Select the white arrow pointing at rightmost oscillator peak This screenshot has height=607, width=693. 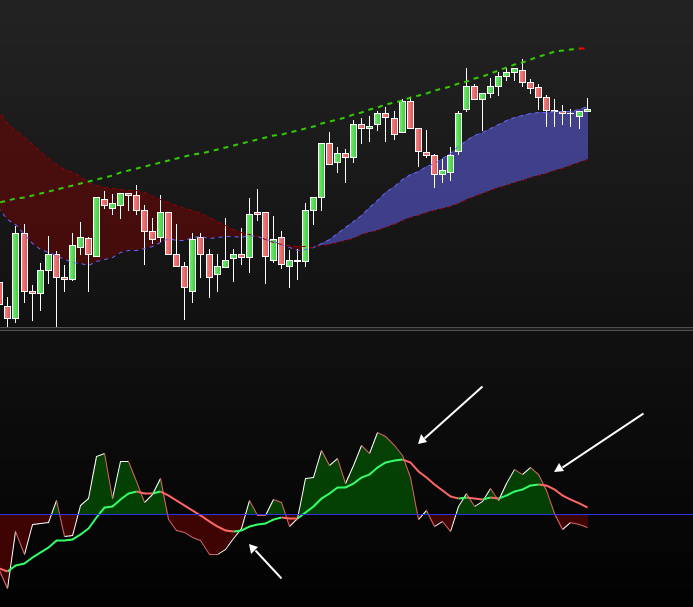click(599, 443)
